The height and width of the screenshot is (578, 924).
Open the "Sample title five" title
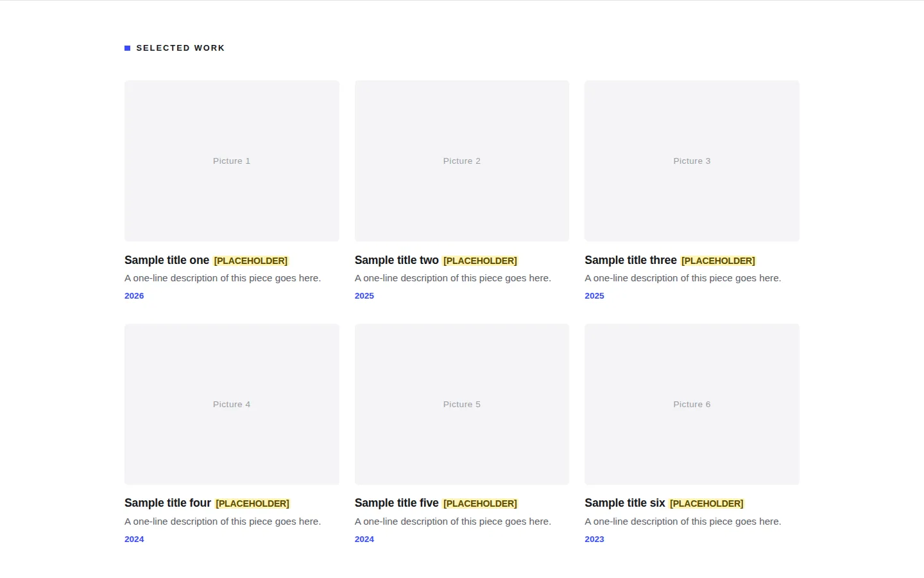(397, 503)
